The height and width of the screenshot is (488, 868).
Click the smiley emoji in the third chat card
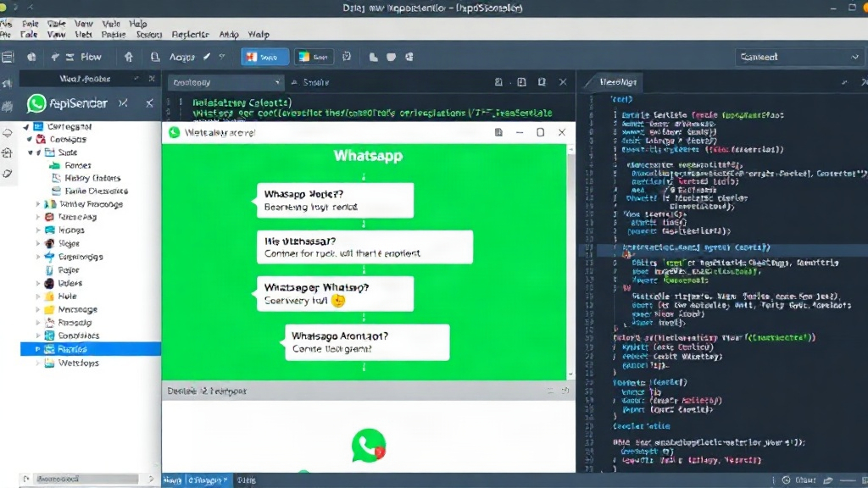click(337, 301)
